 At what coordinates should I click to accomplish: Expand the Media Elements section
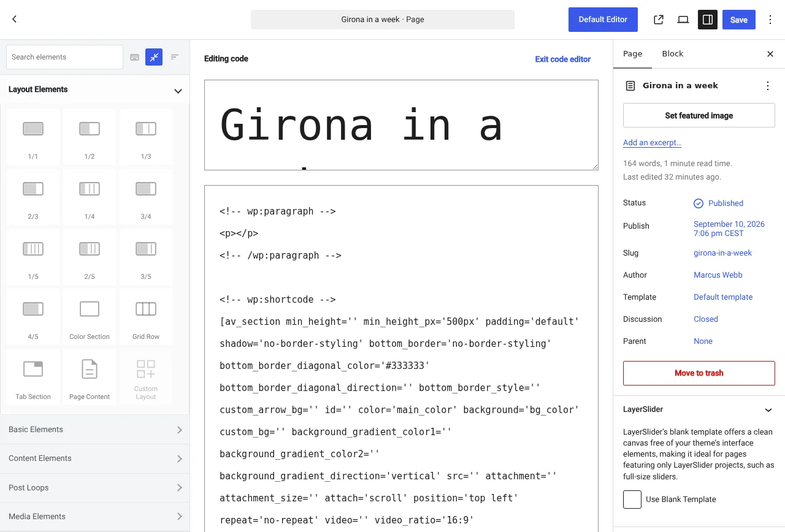(x=95, y=517)
